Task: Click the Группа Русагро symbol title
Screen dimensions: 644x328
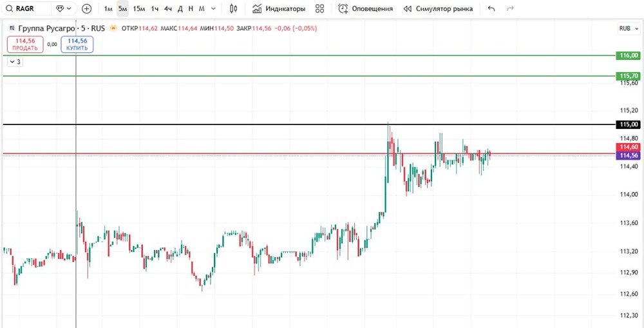Action: point(47,28)
